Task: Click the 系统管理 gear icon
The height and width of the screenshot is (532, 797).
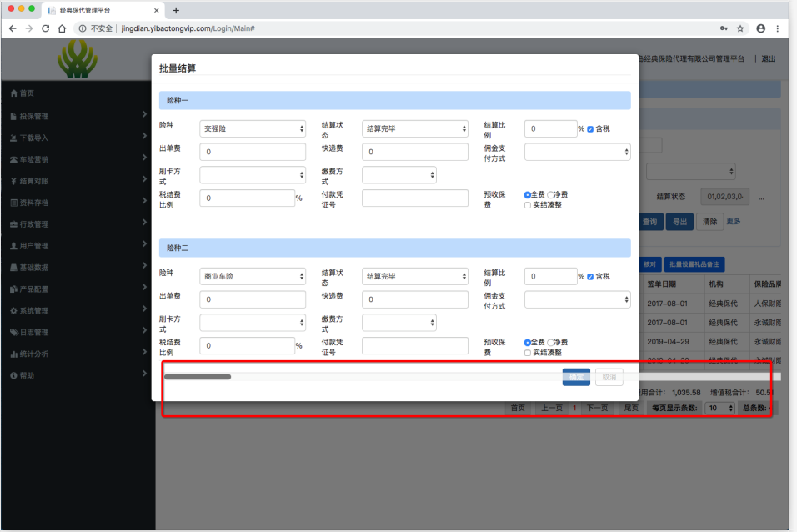Action: (13, 311)
